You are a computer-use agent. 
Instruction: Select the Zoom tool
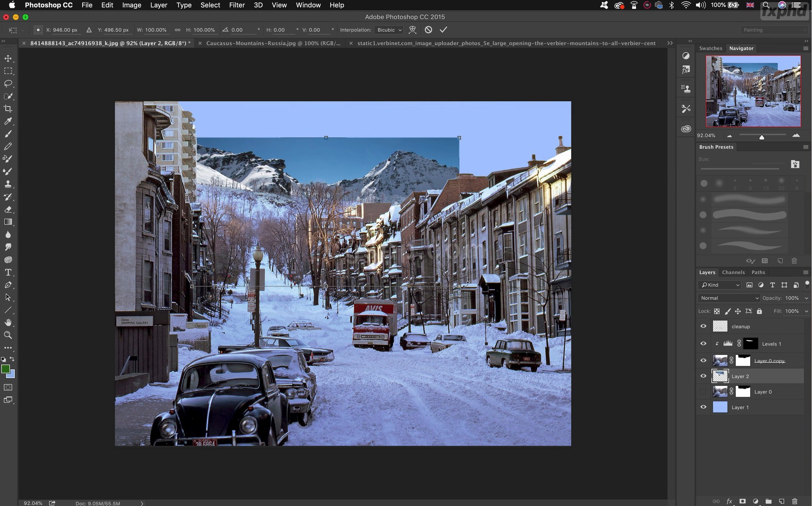tap(8, 335)
